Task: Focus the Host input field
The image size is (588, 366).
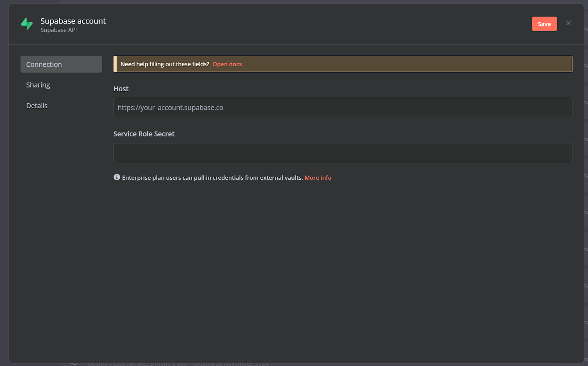Action: (x=343, y=107)
